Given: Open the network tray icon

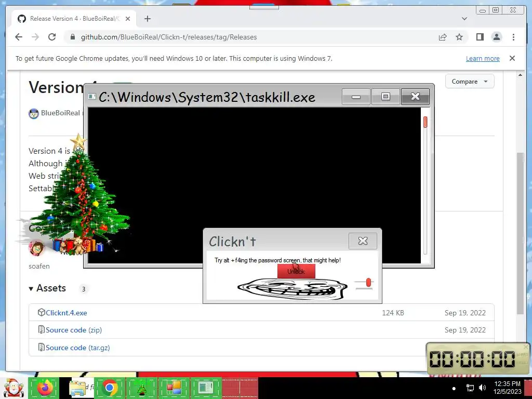Looking at the screenshot, I should tap(470, 388).
